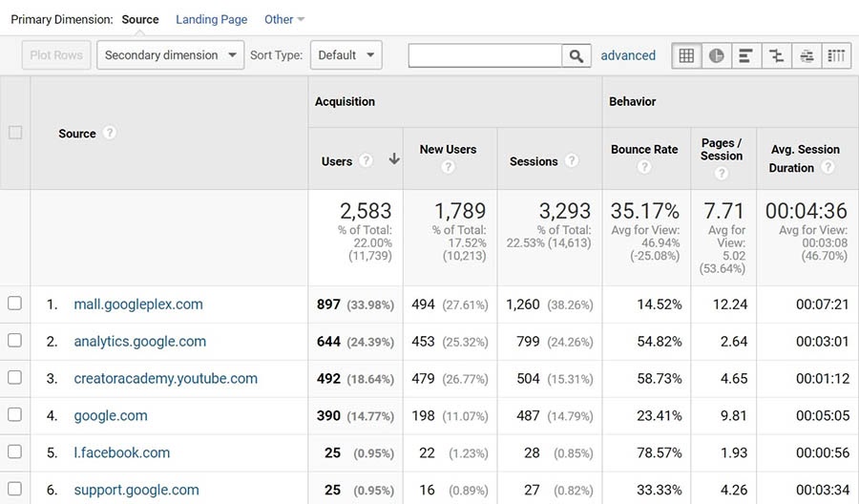The image size is (859, 504).
Task: Open help icon under Bounce Rate
Action: (x=644, y=166)
